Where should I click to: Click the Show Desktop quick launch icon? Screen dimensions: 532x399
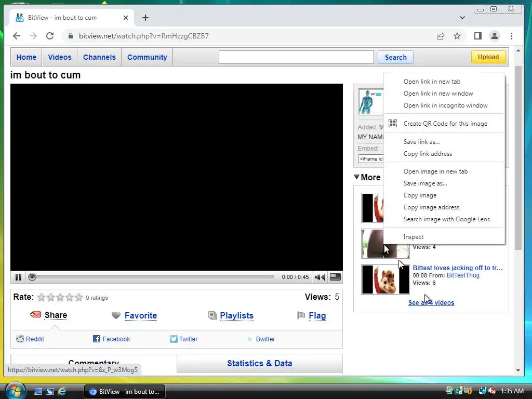click(x=38, y=392)
